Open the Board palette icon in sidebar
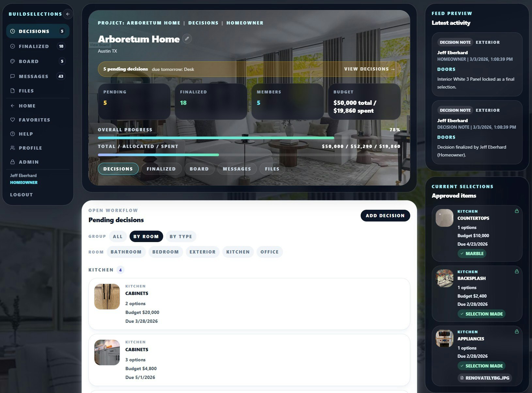The width and height of the screenshot is (532, 393). [12, 61]
